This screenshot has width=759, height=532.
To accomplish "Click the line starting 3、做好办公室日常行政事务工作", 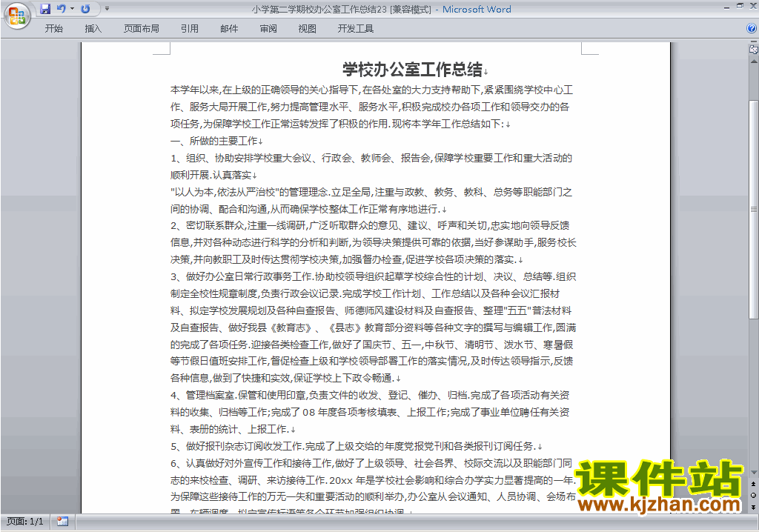I will 374,276.
